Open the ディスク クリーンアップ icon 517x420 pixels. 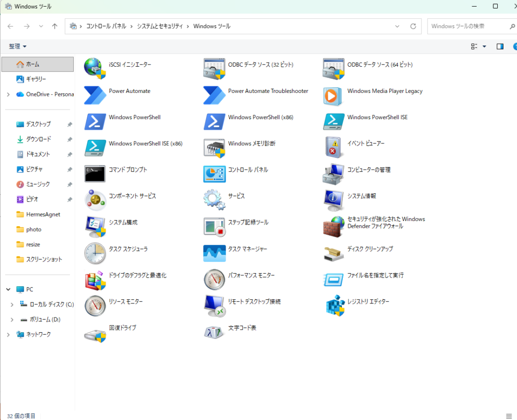pyautogui.click(x=334, y=254)
